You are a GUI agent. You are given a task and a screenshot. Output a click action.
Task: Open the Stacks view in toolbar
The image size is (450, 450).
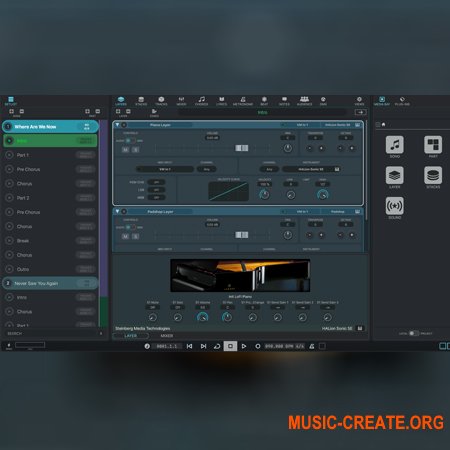(x=141, y=101)
